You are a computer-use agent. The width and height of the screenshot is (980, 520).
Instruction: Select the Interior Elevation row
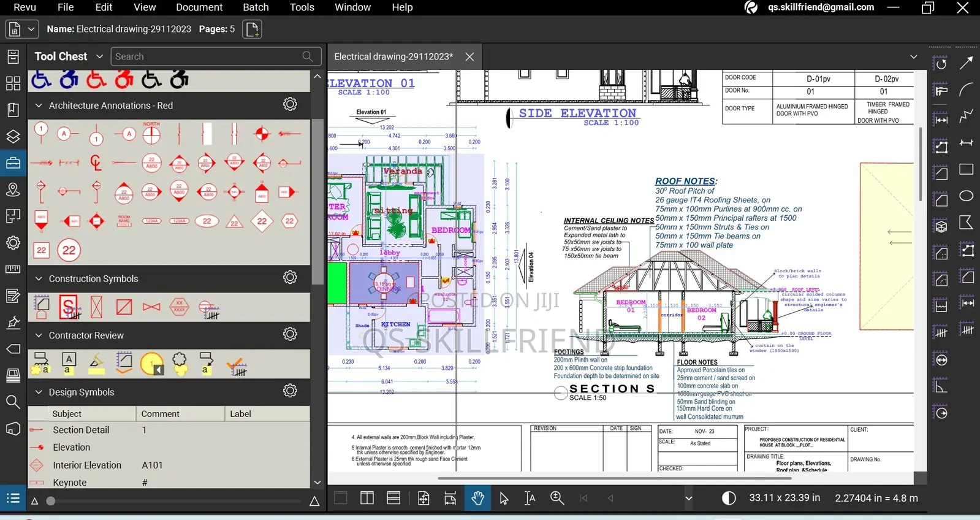pos(169,465)
